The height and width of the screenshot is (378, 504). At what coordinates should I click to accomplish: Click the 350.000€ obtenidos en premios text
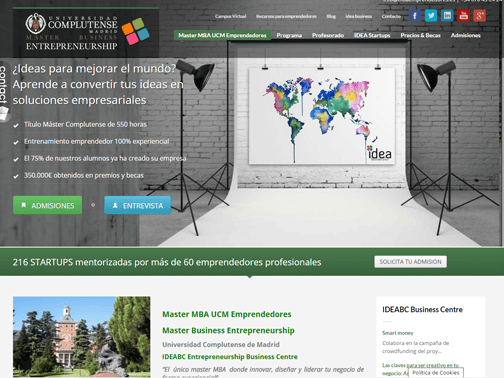pyautogui.click(x=84, y=175)
